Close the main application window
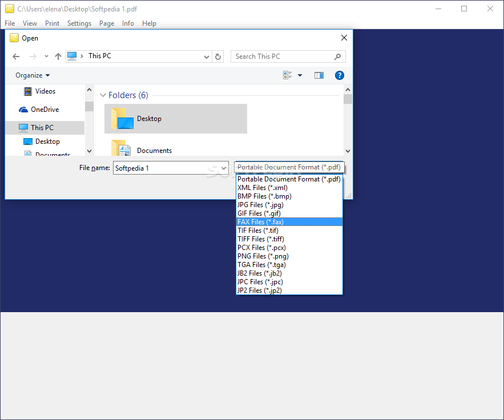Image resolution: width=504 pixels, height=420 pixels. pyautogui.click(x=490, y=9)
